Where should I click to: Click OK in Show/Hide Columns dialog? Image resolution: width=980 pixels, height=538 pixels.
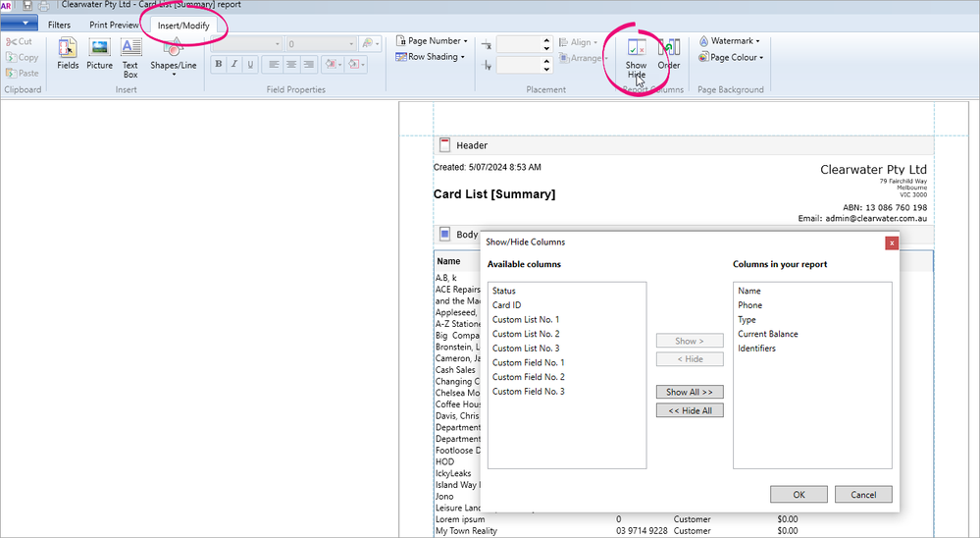799,494
